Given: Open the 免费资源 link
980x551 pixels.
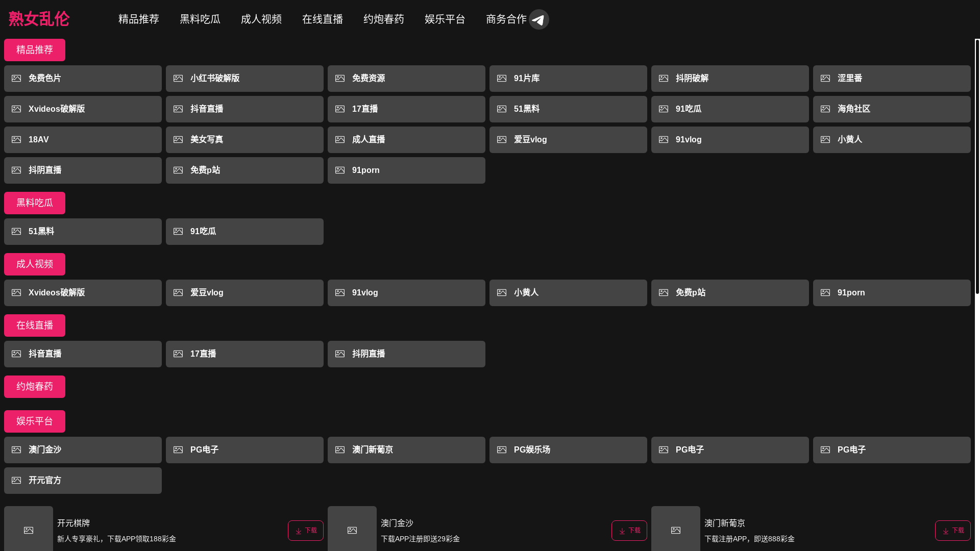Looking at the screenshot, I should tap(406, 79).
